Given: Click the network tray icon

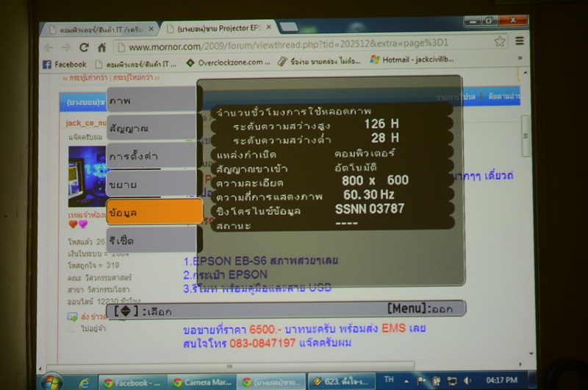Looking at the screenshot, I should [x=452, y=381].
